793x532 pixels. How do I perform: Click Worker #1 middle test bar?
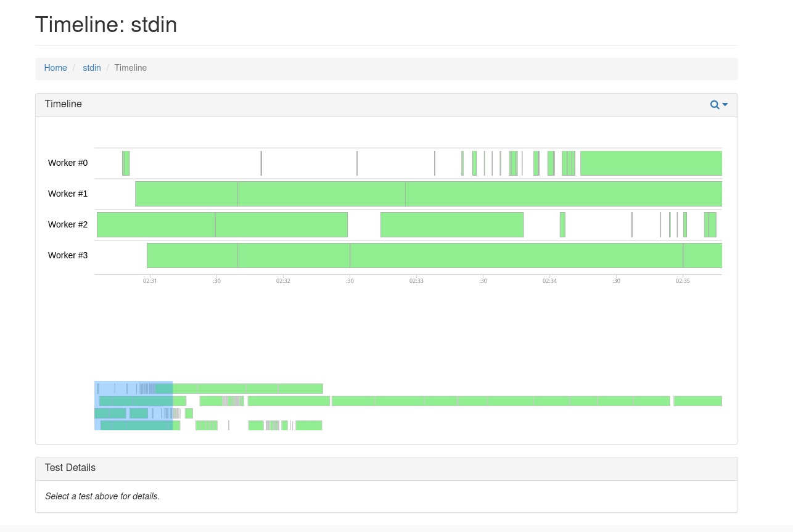click(x=321, y=194)
